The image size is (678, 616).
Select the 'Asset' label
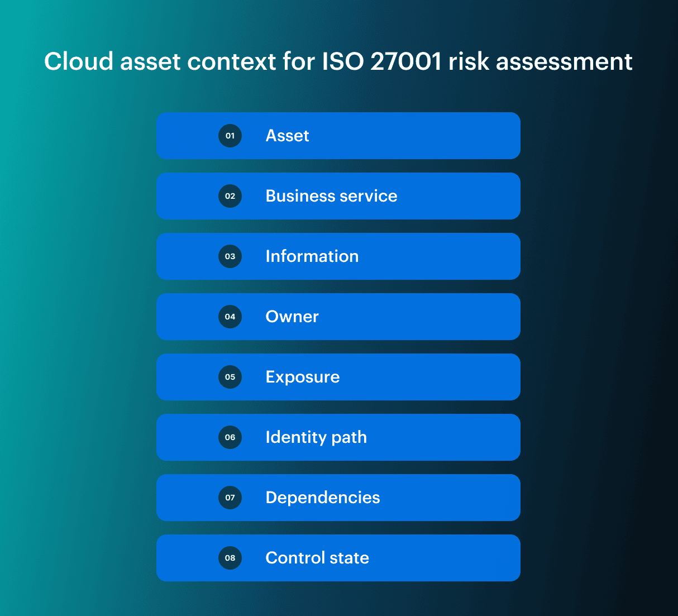point(287,136)
